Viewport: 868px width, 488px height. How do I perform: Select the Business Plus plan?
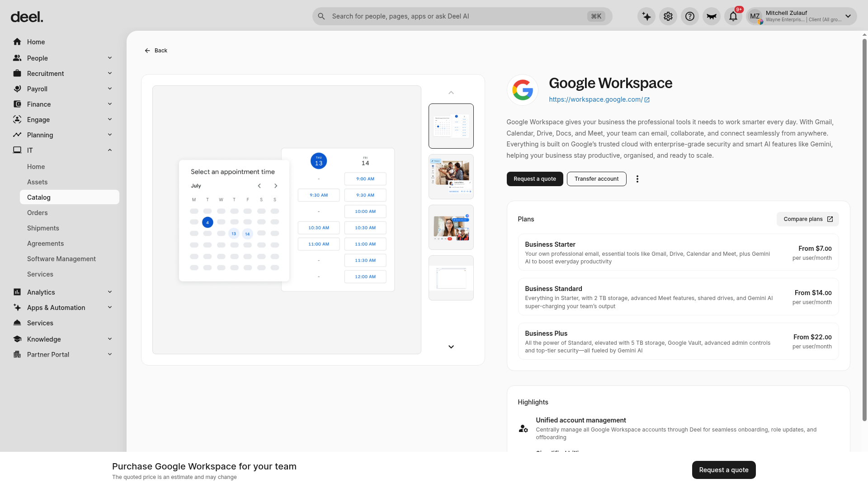pyautogui.click(x=678, y=341)
